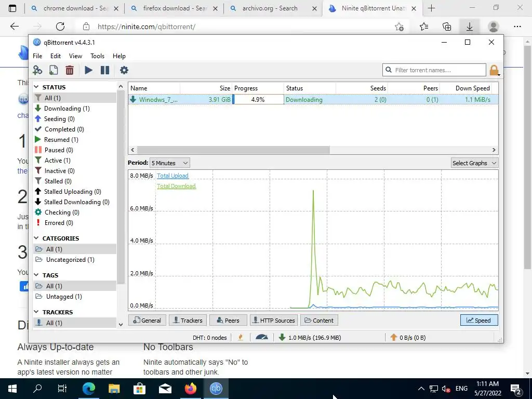532x399 pixels.
Task: Click the connection status flame icon in status bar
Action: tap(241, 337)
